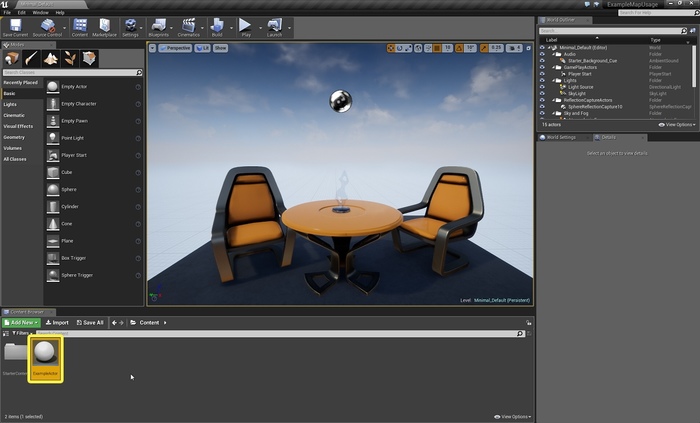Open Source Control from the toolbar
700x423 pixels.
click(47, 28)
